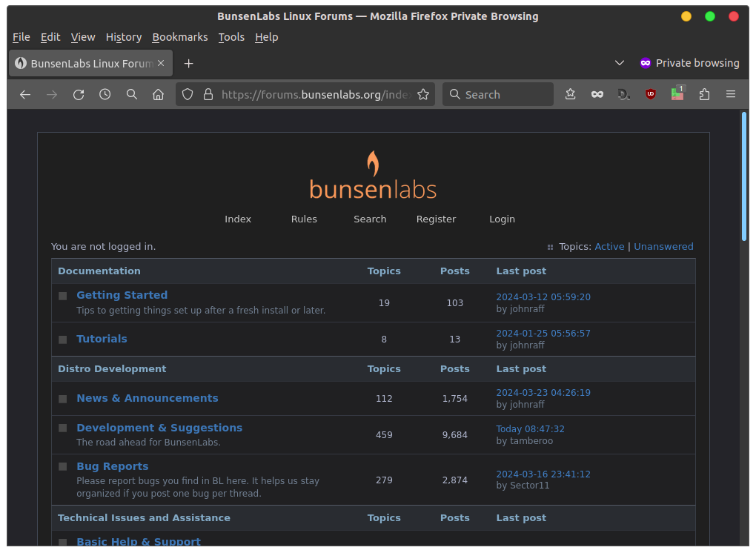Go to home page icon
Screen dimensions: 756x553
tap(158, 94)
